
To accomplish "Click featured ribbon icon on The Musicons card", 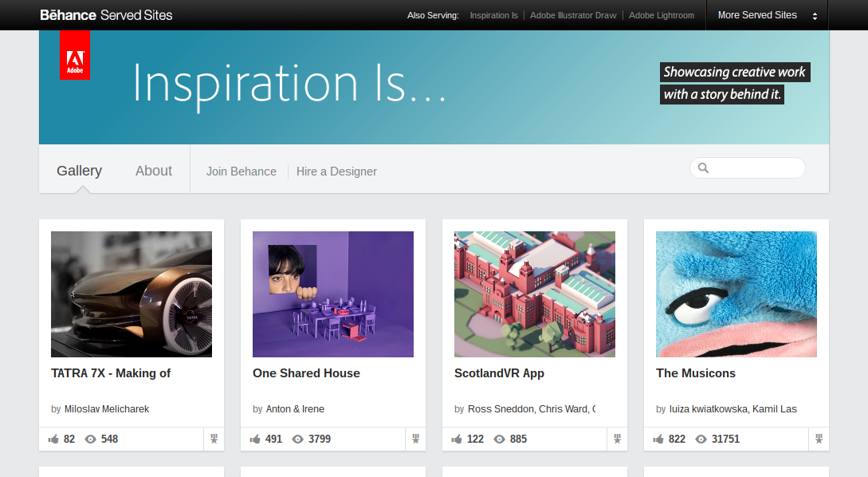I will tap(818, 440).
